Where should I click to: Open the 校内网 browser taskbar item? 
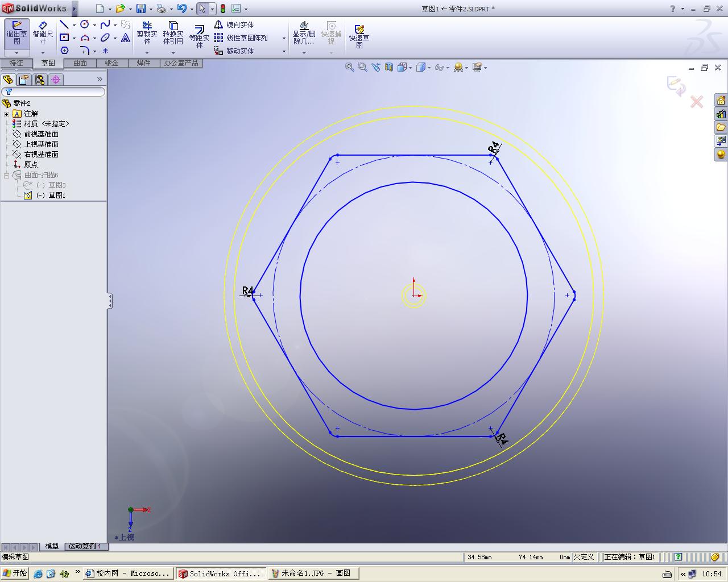pos(128,573)
